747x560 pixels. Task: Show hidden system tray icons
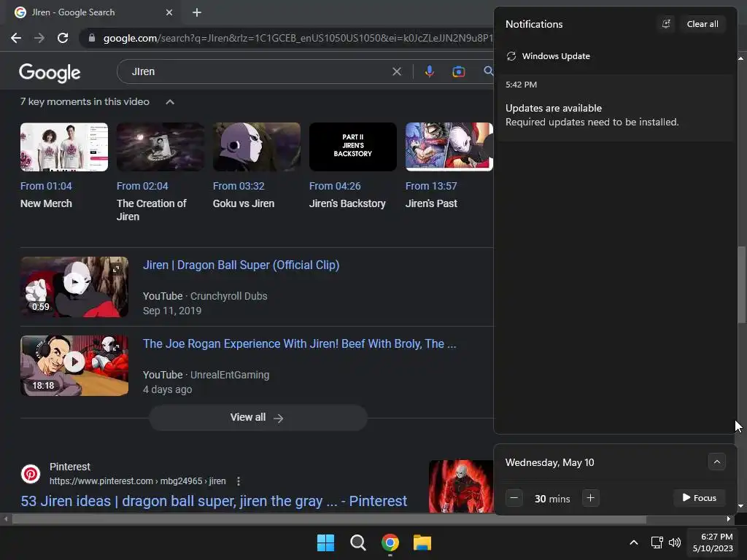[634, 542]
